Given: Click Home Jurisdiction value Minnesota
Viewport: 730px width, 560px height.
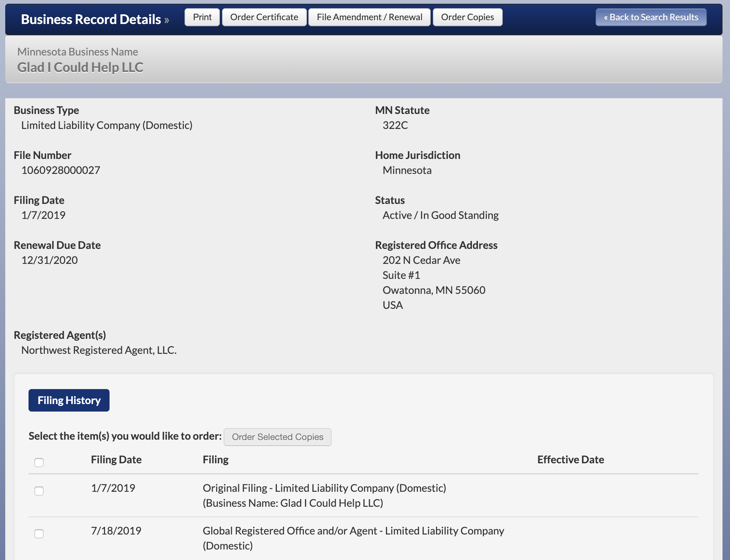Looking at the screenshot, I should tap(407, 170).
